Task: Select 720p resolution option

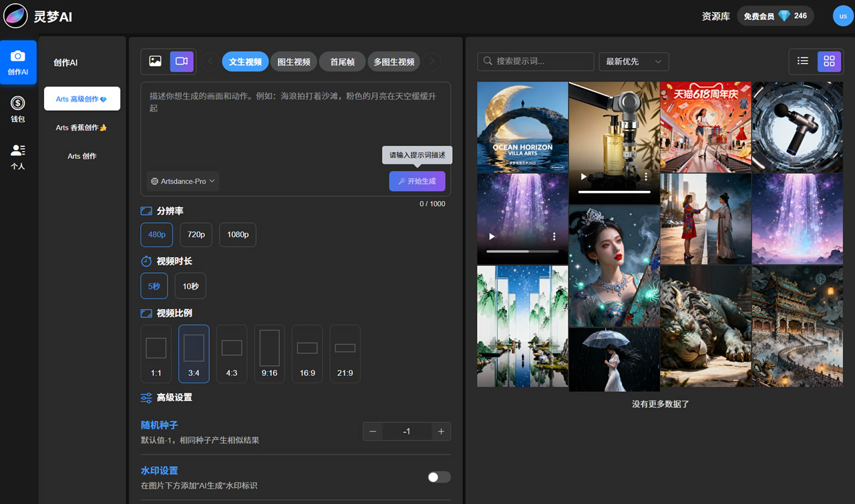Action: (x=196, y=235)
